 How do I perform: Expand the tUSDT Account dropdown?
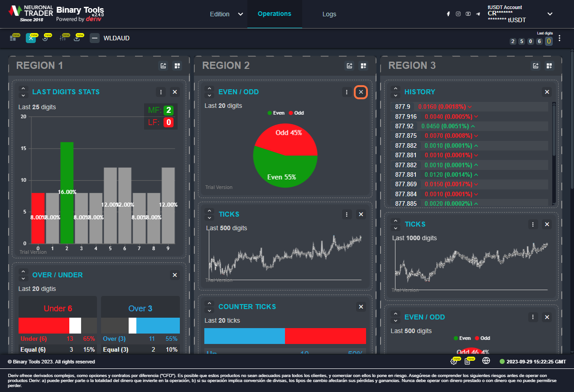point(550,14)
